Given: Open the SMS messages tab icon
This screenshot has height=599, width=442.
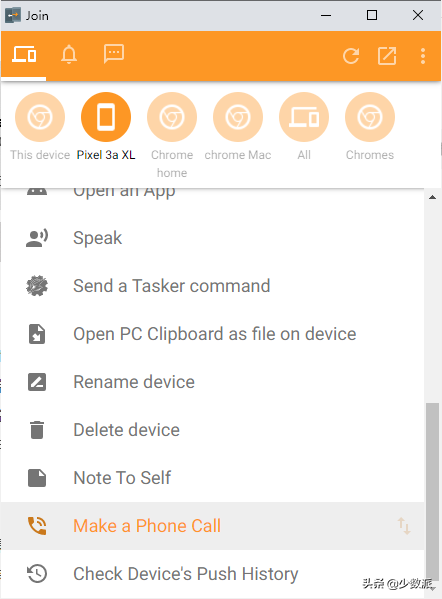Looking at the screenshot, I should [x=113, y=54].
